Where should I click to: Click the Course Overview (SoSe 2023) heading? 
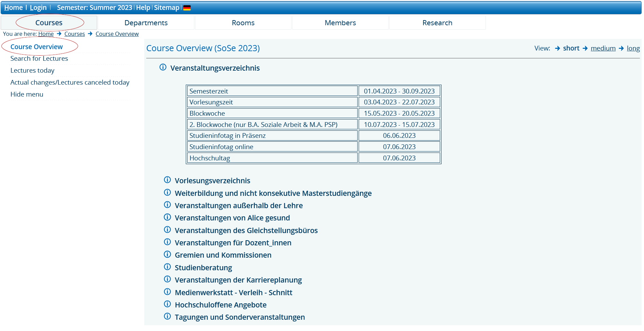point(203,48)
